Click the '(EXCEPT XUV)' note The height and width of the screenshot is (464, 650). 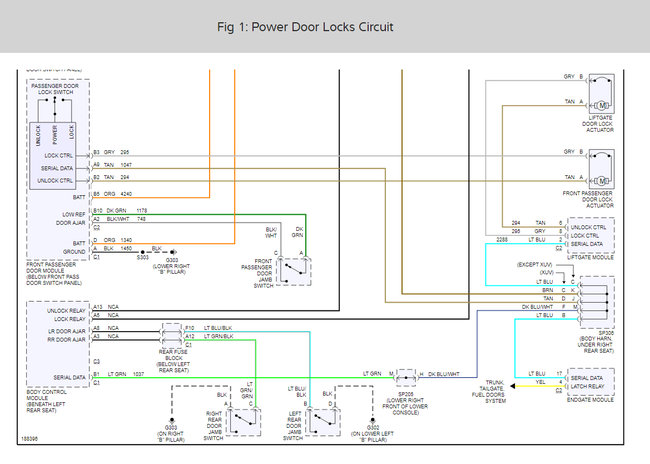[534, 264]
